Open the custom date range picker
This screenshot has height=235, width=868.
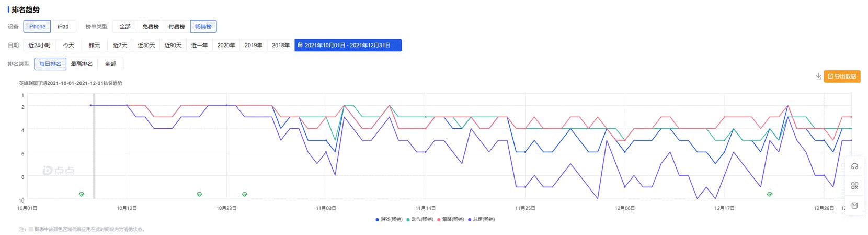click(348, 46)
